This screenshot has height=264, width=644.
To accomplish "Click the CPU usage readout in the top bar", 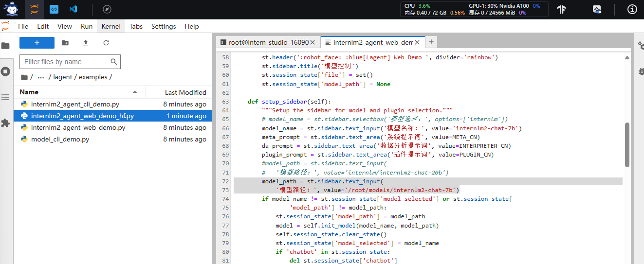I will [418, 6].
